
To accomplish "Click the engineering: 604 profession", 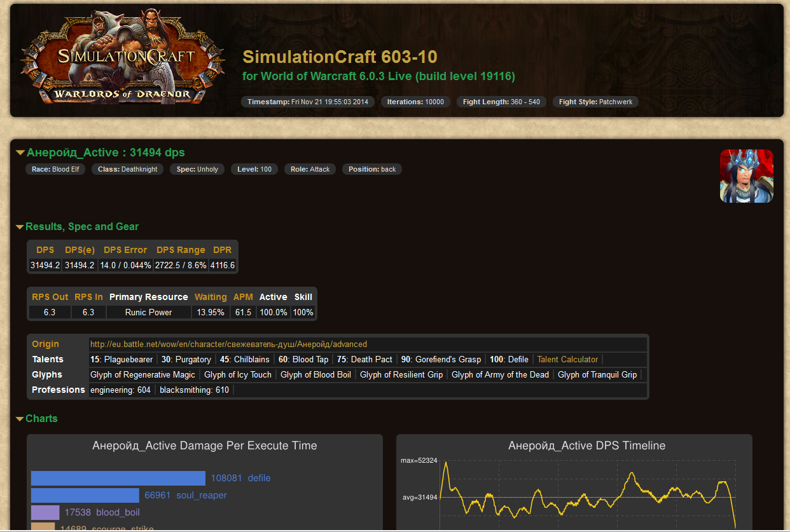I will click(x=120, y=390).
